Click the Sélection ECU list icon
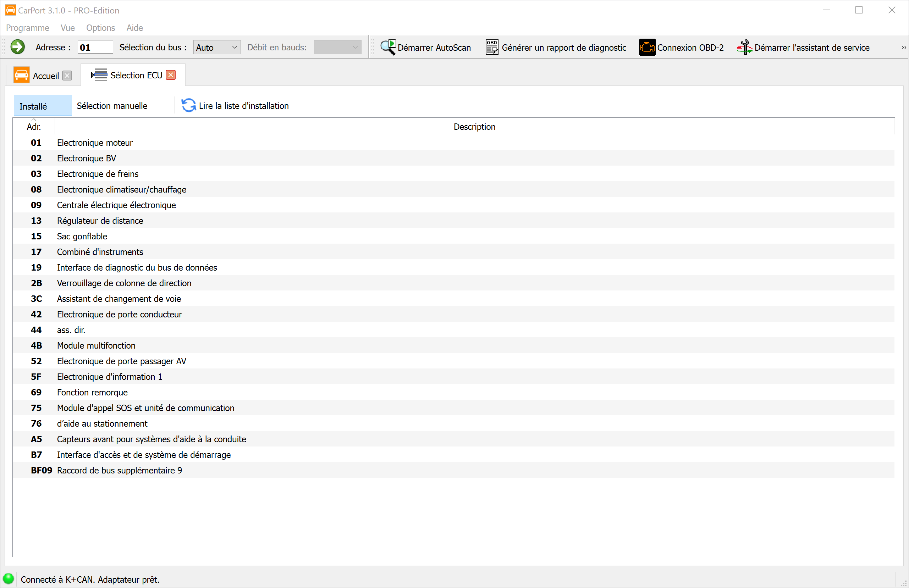 point(99,75)
